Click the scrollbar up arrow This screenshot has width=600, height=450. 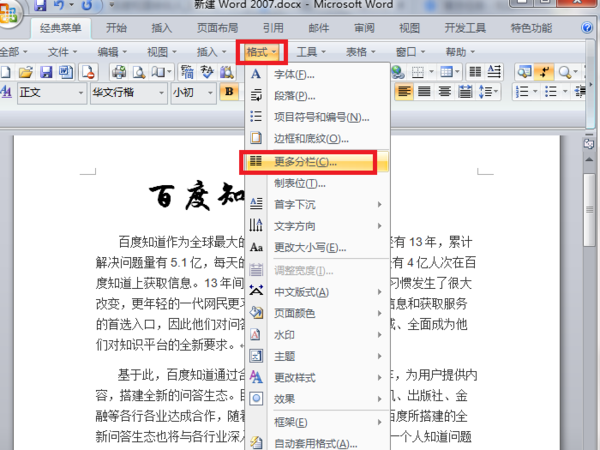click(589, 160)
